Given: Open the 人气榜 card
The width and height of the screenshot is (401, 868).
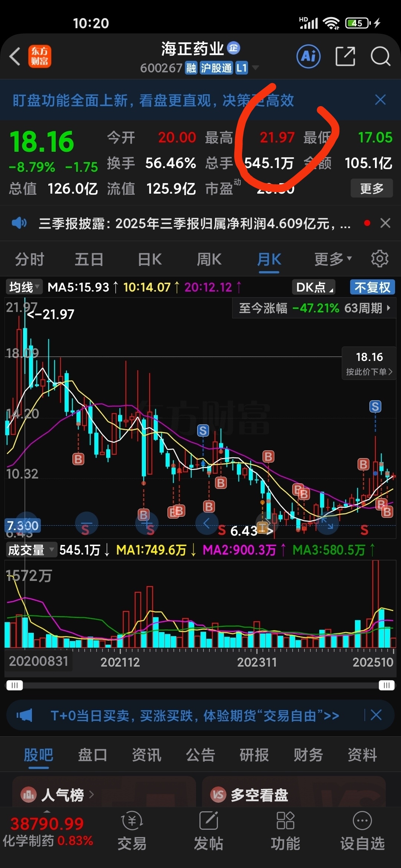Looking at the screenshot, I should pos(104,792).
